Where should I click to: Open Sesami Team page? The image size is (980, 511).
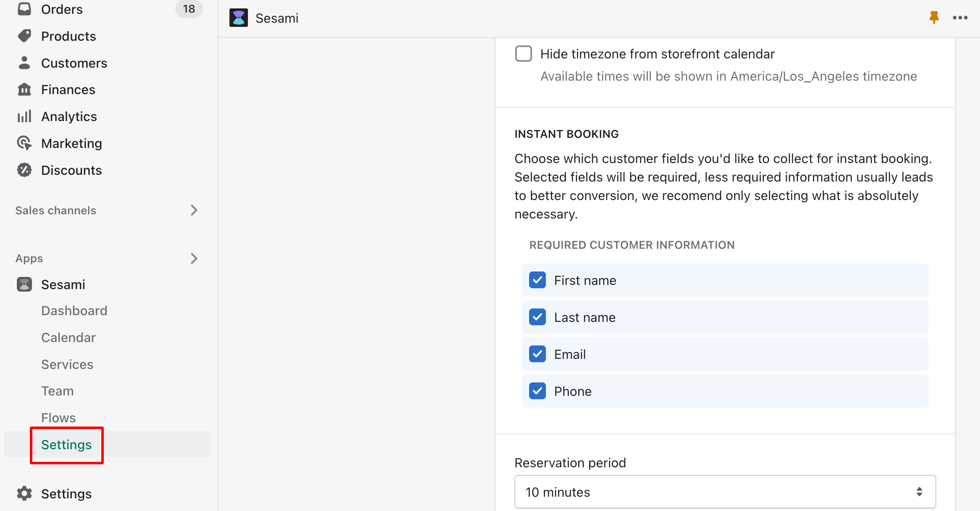point(58,391)
